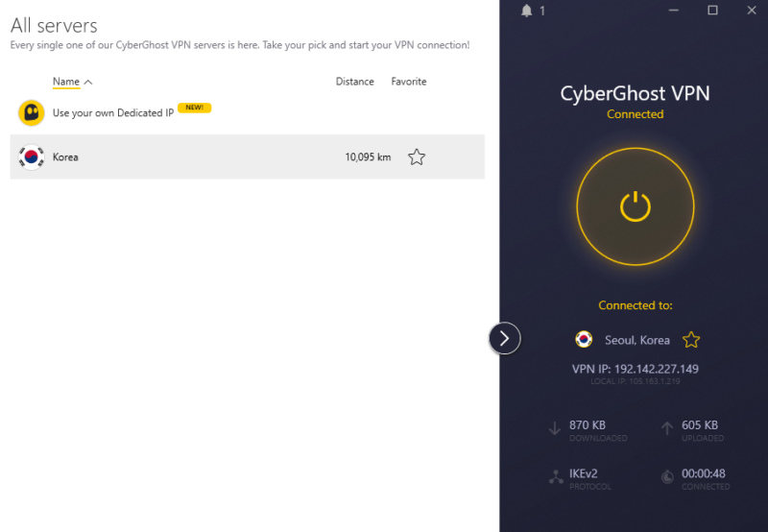The height and width of the screenshot is (532, 768).
Task: Minimize the CyberGhost window
Action: (x=674, y=11)
